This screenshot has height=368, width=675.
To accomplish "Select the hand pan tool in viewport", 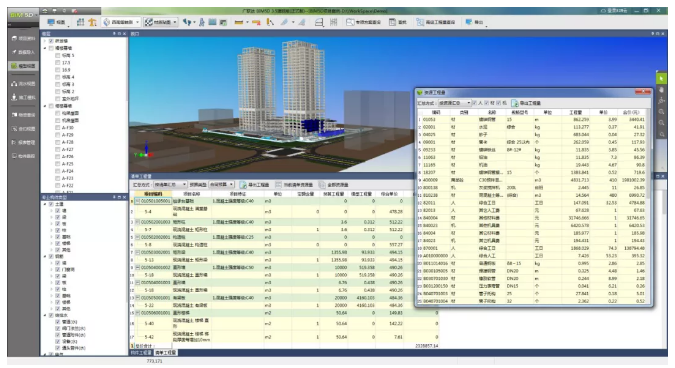I will (661, 90).
